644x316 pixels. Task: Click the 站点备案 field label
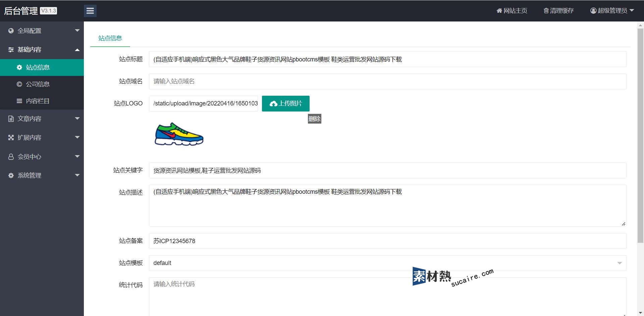point(131,241)
